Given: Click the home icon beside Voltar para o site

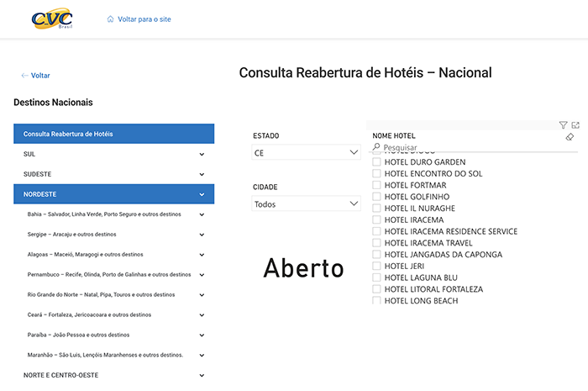Looking at the screenshot, I should pyautogui.click(x=110, y=19).
